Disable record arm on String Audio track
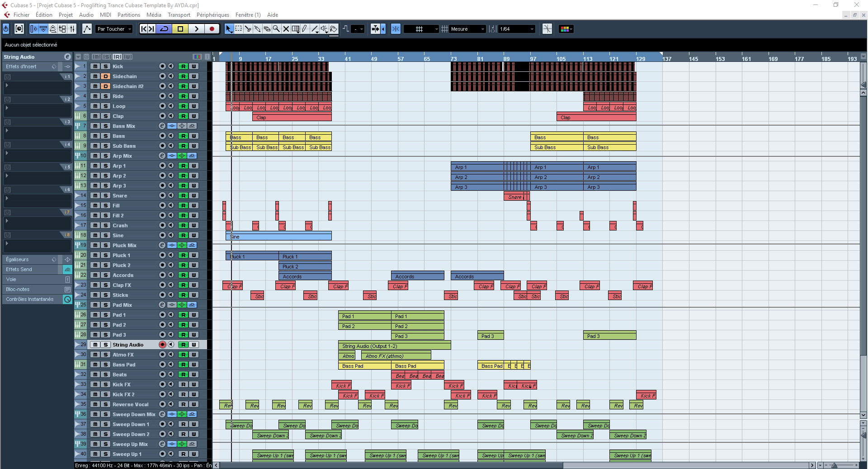Image resolution: width=868 pixels, height=469 pixels. [162, 345]
